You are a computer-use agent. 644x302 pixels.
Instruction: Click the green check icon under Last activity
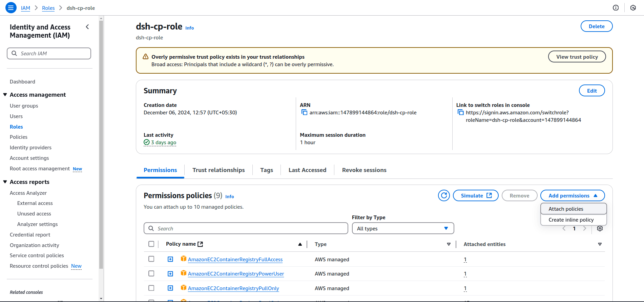tap(147, 142)
